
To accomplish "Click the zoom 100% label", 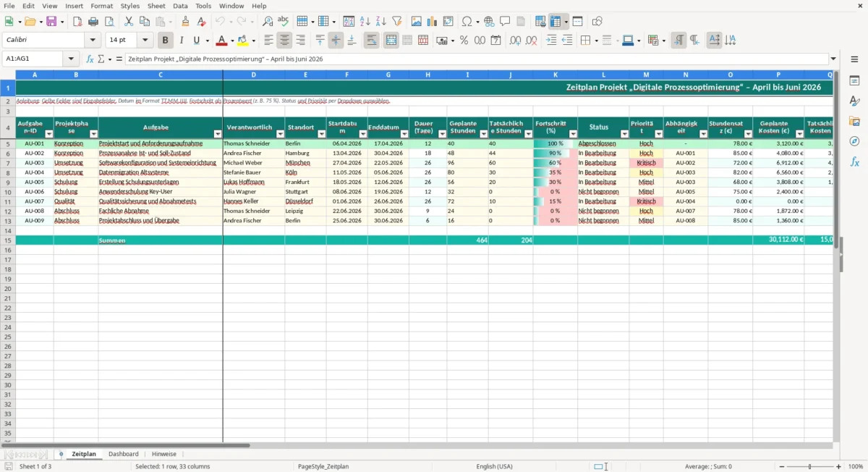I will point(856,466).
